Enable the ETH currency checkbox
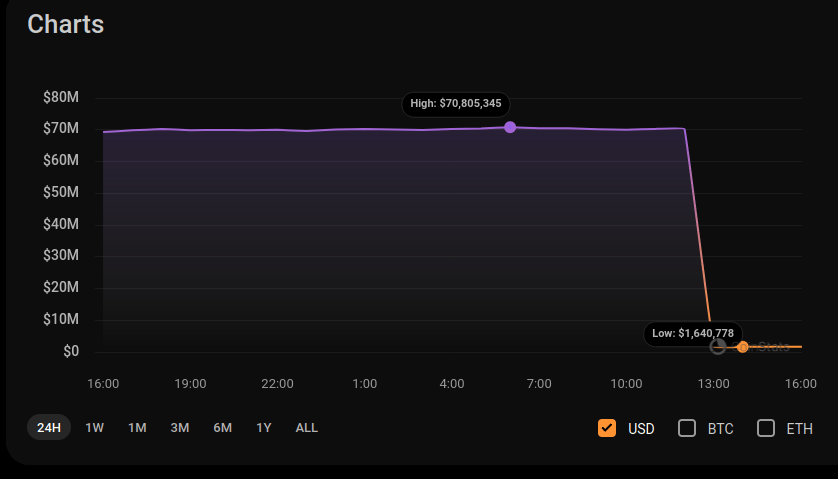The width and height of the screenshot is (838, 479). [766, 428]
